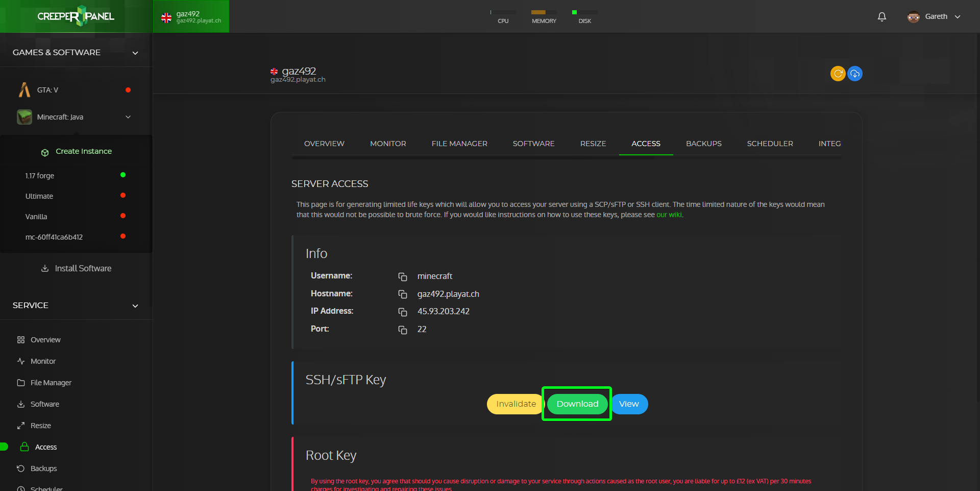This screenshot has height=491, width=980.
Task: Download the SSH/sFTP key
Action: 577,404
